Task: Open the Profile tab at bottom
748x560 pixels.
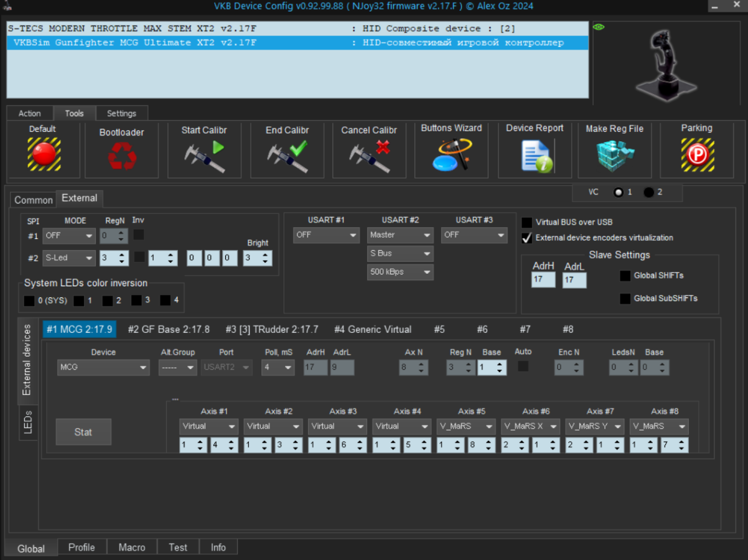Action: (x=82, y=548)
